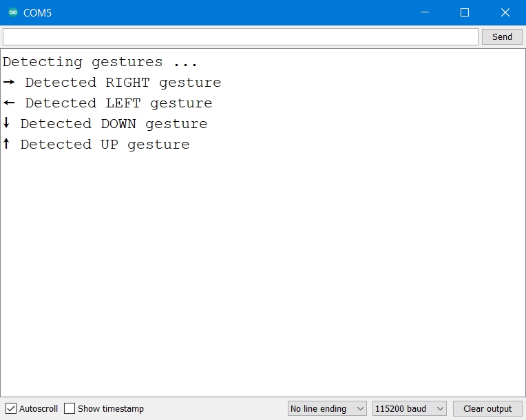Click the "Detected RIGHT gesture" text
This screenshot has height=420, width=526.
(x=123, y=83)
